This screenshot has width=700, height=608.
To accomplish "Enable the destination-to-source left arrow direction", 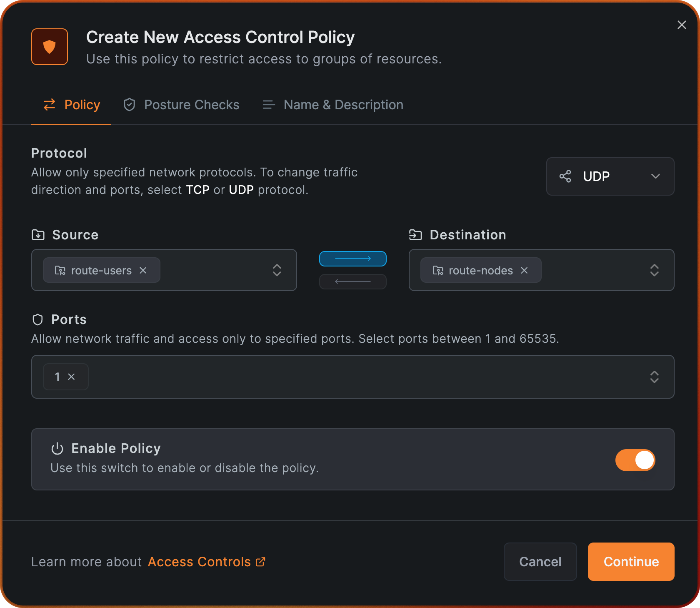I will coord(352,281).
